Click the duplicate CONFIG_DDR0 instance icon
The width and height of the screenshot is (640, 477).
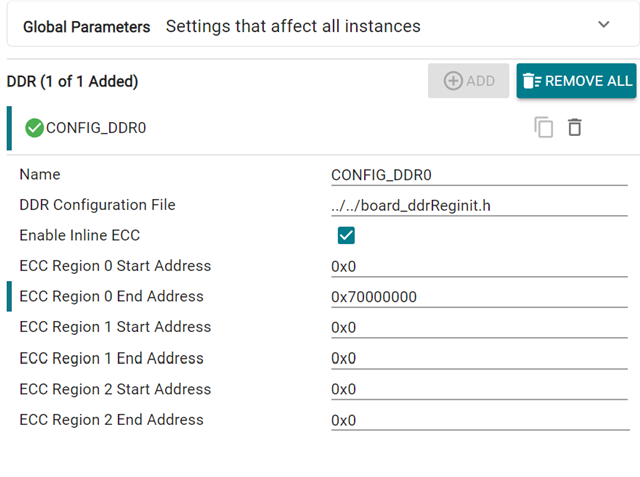click(x=544, y=128)
